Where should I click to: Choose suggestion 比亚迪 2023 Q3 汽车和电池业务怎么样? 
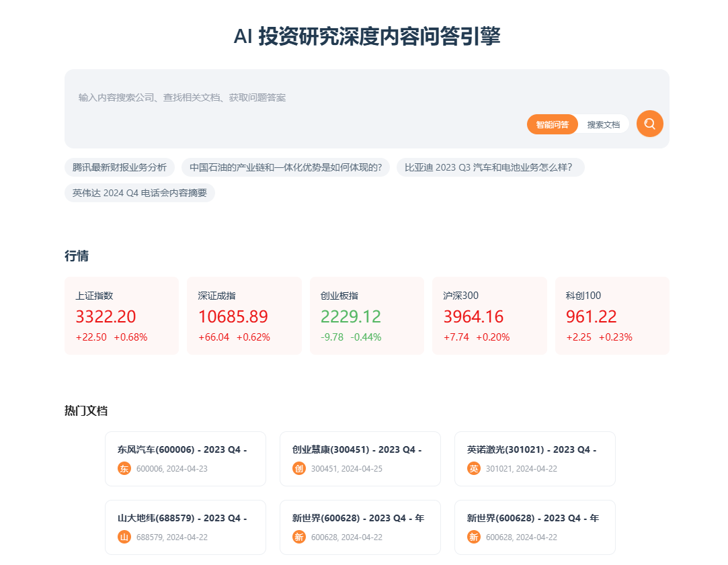coord(490,167)
